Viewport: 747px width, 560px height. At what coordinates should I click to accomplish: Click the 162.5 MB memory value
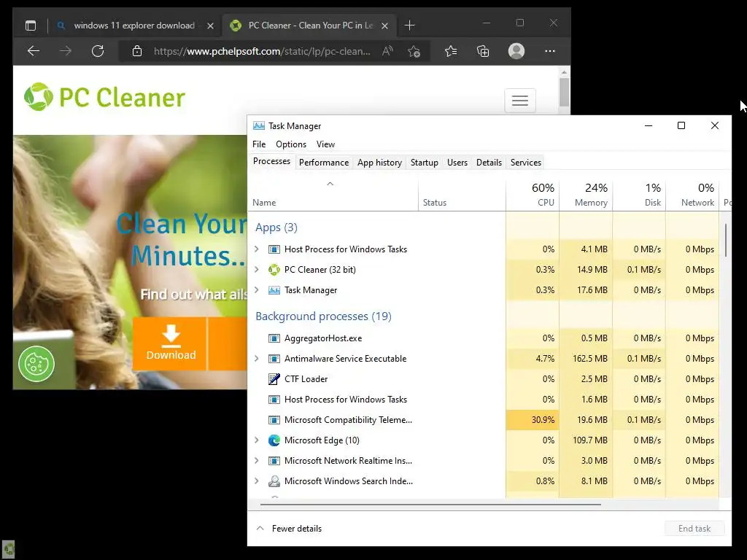click(x=589, y=359)
